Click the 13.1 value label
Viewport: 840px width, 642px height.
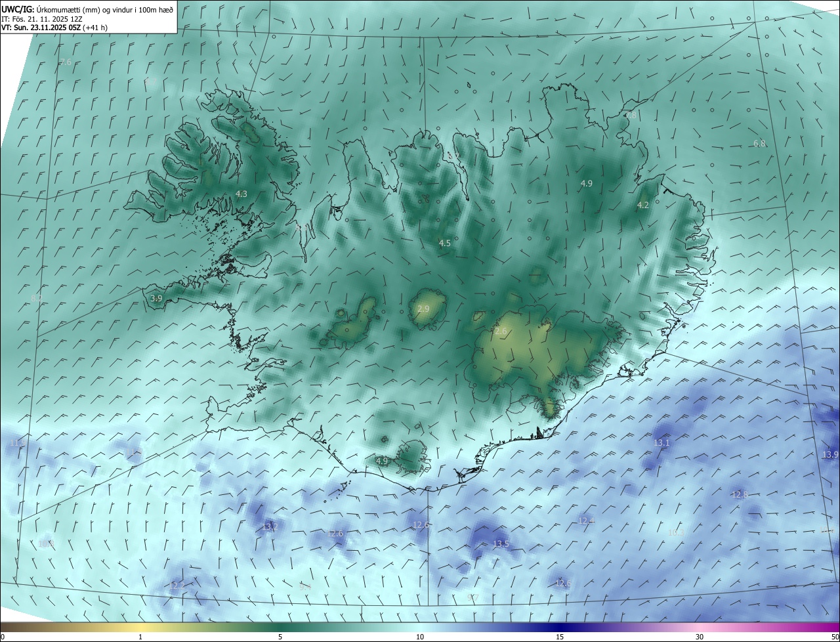pos(661,442)
